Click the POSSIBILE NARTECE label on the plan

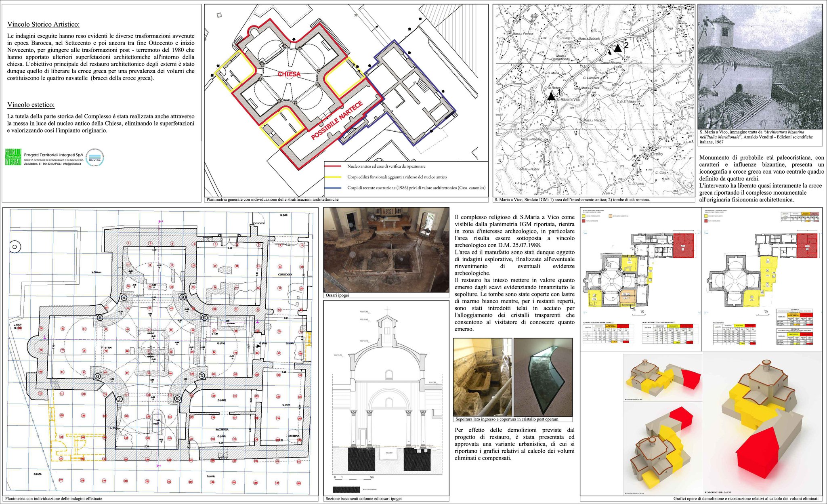pos(337,120)
